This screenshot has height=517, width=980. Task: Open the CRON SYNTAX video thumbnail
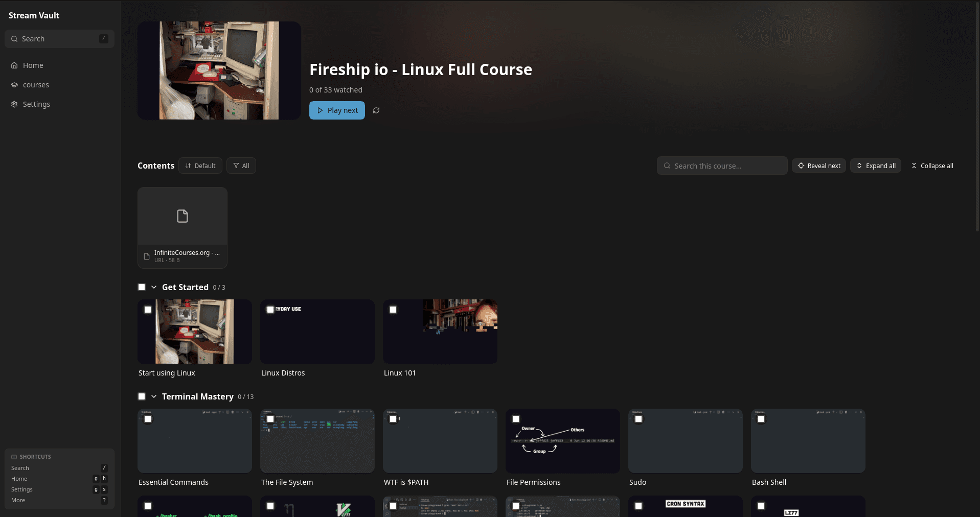point(686,506)
